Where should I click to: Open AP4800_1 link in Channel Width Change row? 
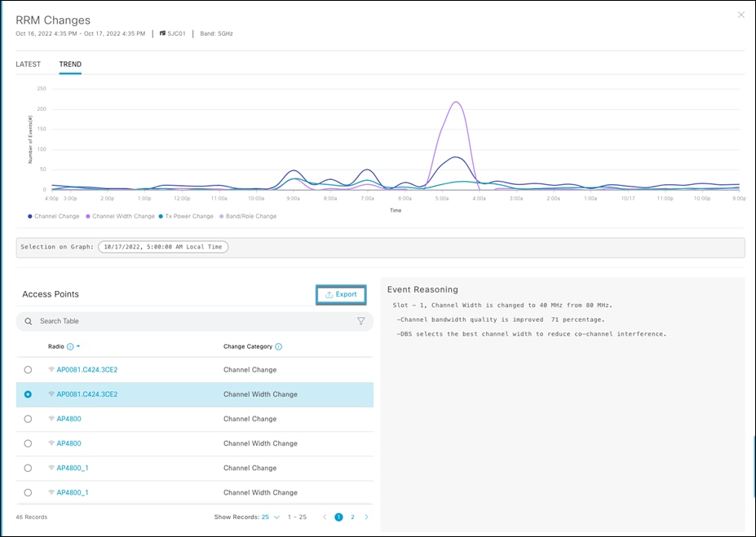tap(73, 493)
